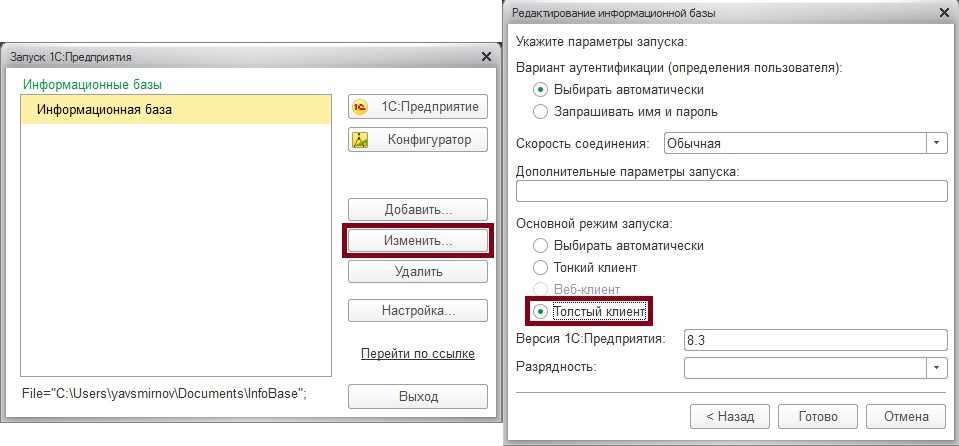Close the Запуск 1С:Предприятия window

(486, 57)
